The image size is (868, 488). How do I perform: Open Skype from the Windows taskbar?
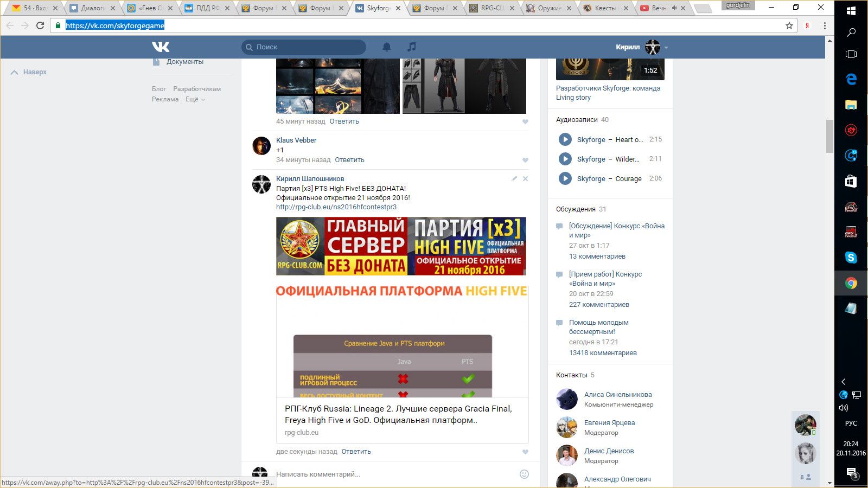[851, 258]
